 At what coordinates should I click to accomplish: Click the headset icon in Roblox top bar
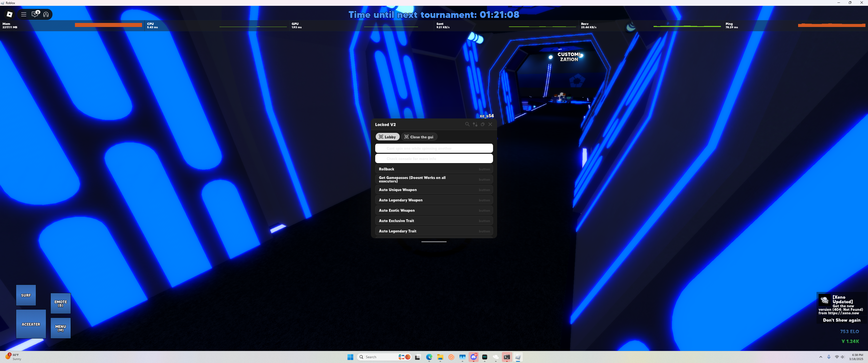(x=46, y=14)
